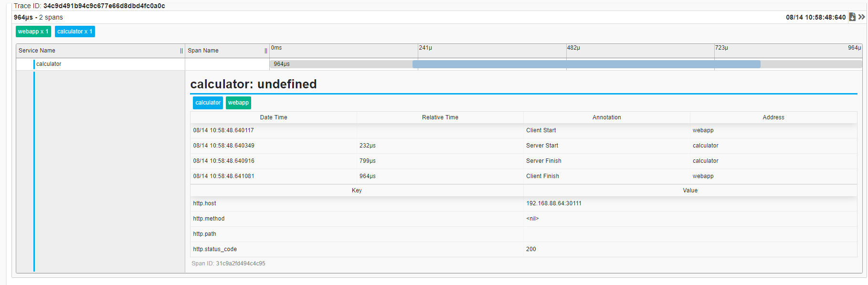The image size is (868, 285).
Task: Click the http.host value 192.168.88.64:30111
Action: pyautogui.click(x=553, y=203)
